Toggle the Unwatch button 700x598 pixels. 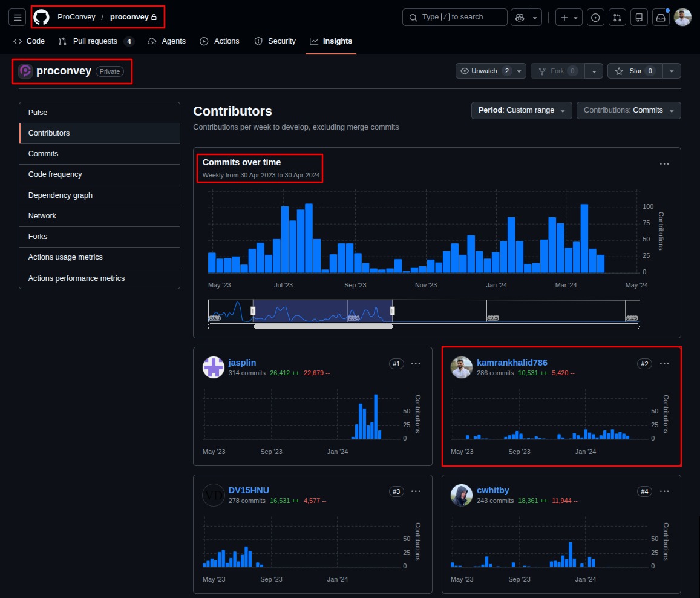point(485,71)
